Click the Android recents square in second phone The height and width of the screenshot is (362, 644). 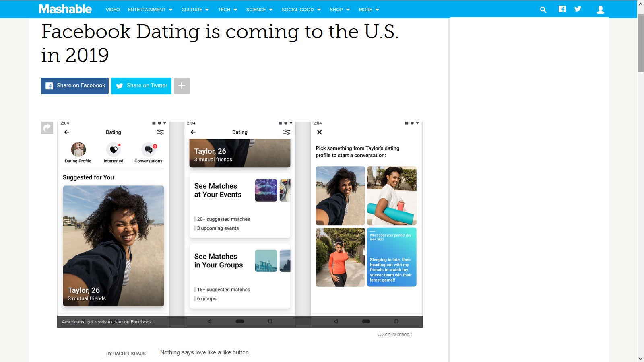tap(270, 321)
